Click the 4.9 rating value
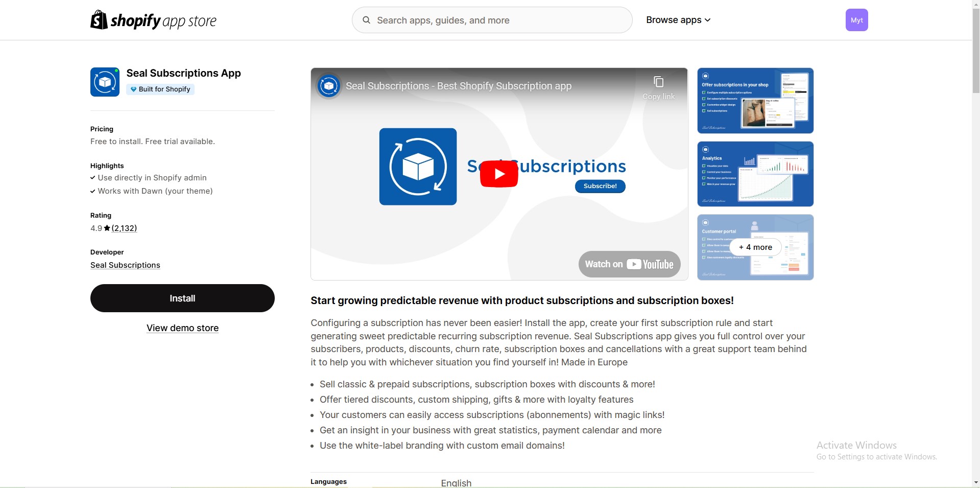Image resolution: width=980 pixels, height=488 pixels. (x=96, y=228)
